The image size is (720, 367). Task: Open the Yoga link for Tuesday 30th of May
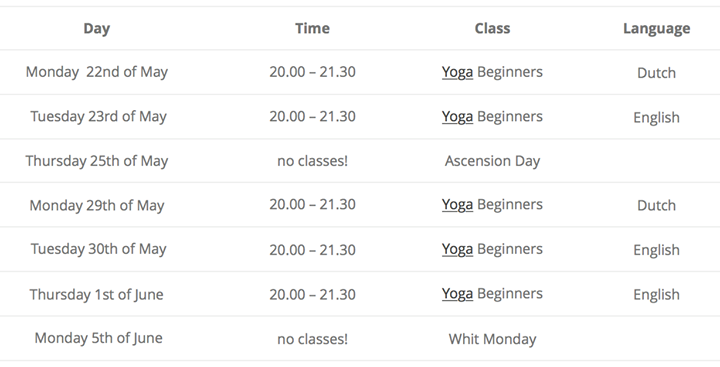click(457, 249)
